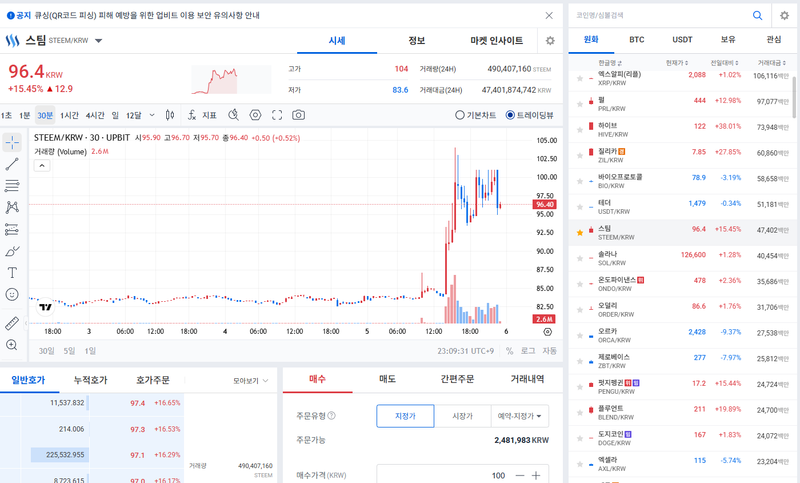The height and width of the screenshot is (483, 800).
Task: Unfavorite the 스팀 STEEM/KRW star
Action: click(x=580, y=233)
